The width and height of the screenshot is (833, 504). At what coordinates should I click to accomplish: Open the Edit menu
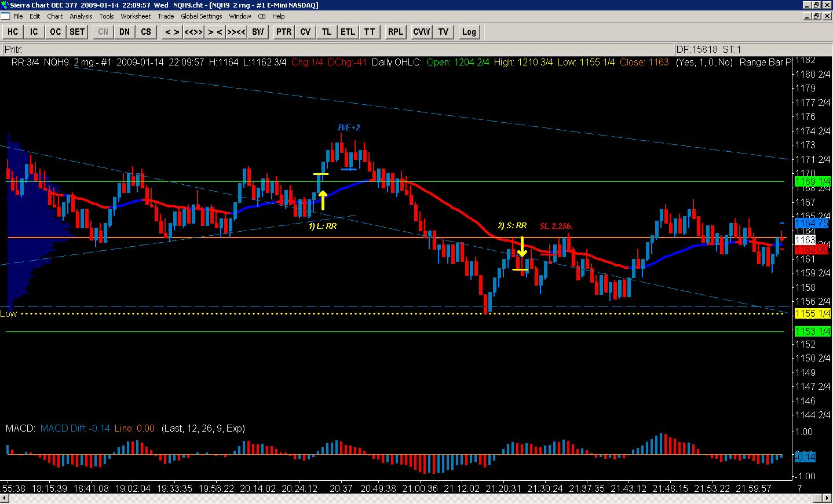[35, 16]
